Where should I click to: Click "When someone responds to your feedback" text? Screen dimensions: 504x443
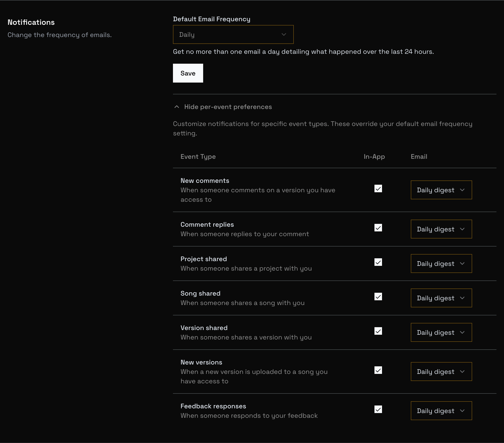click(249, 416)
